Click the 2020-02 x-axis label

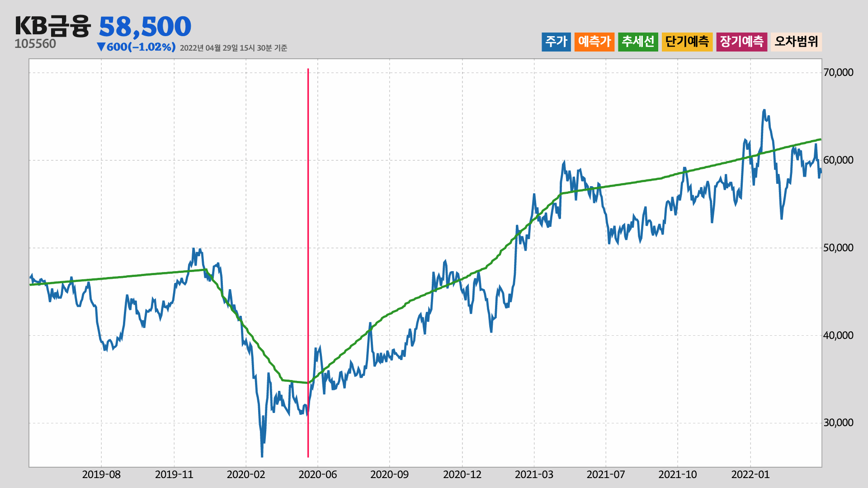[x=246, y=474]
